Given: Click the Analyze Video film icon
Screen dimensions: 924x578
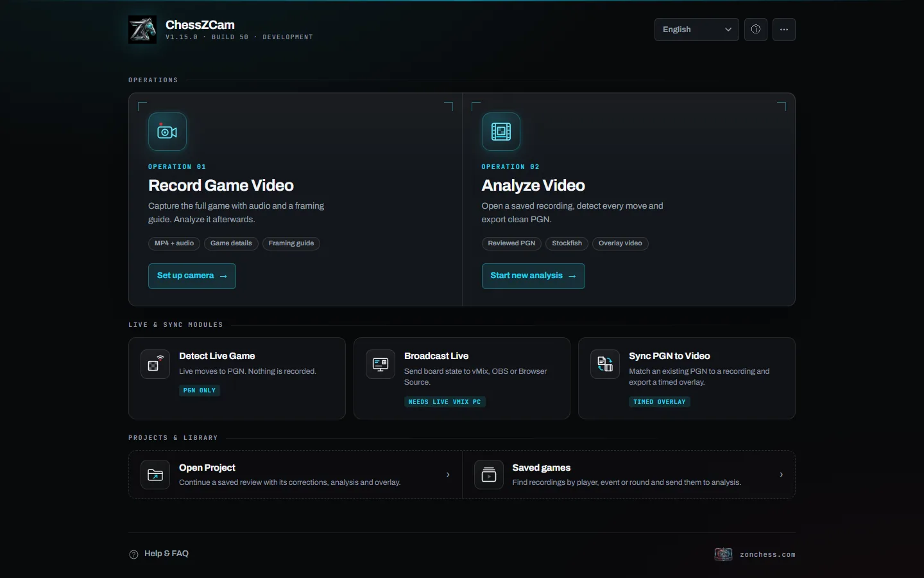Looking at the screenshot, I should [x=501, y=132].
